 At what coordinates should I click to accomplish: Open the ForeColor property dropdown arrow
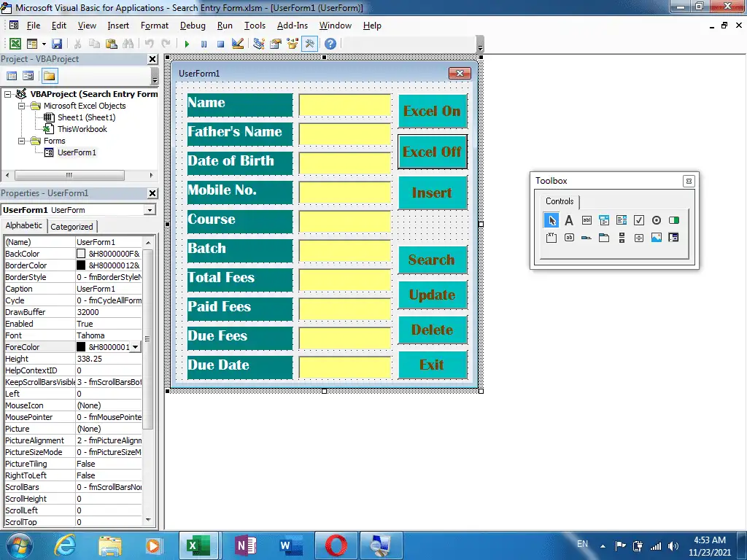(x=135, y=347)
